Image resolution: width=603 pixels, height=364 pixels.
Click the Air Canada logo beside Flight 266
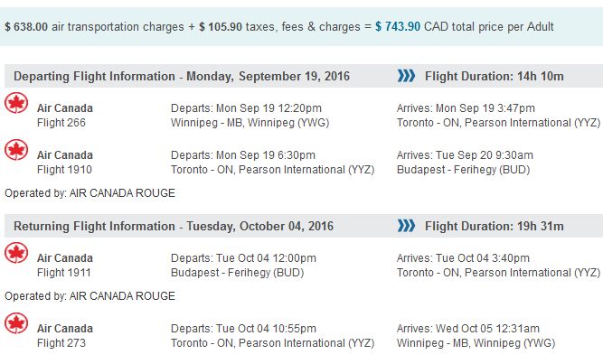click(x=16, y=103)
